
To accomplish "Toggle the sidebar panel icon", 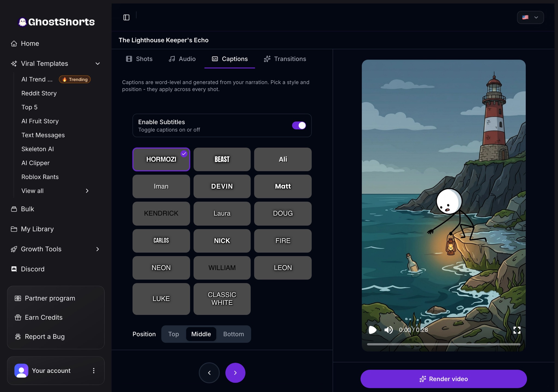I will 126,17.
